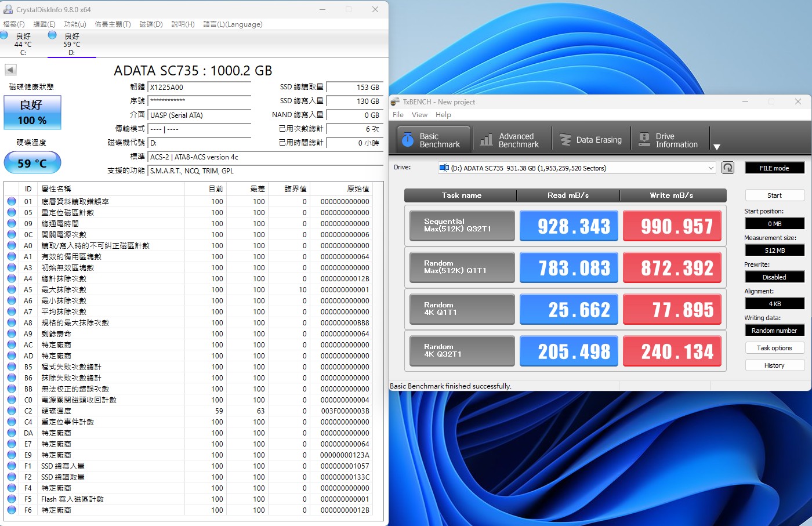The image size is (812, 526).
Task: Click the previous disk arrow in CrystalDiskInfo
Action: [x=10, y=70]
